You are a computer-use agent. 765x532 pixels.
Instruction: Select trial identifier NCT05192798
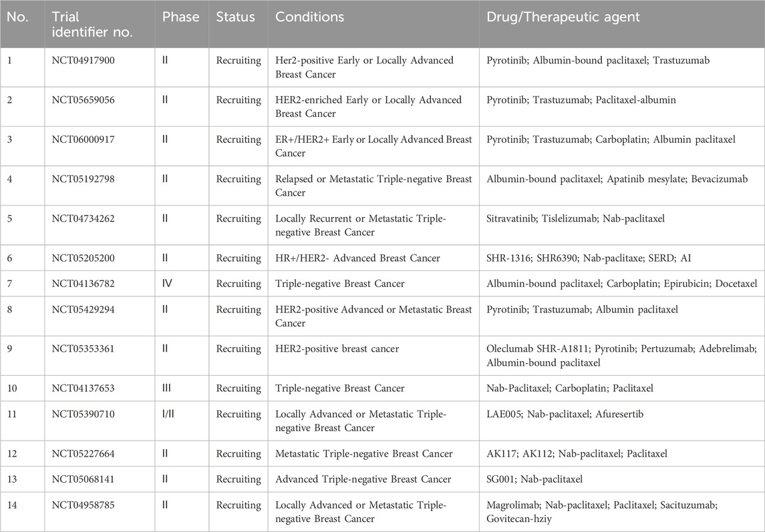click(x=84, y=179)
